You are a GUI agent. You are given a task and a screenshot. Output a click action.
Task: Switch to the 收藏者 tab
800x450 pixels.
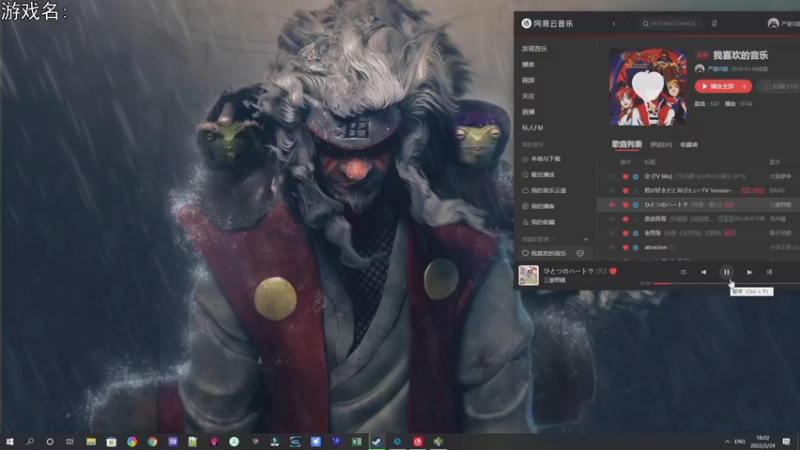(689, 145)
